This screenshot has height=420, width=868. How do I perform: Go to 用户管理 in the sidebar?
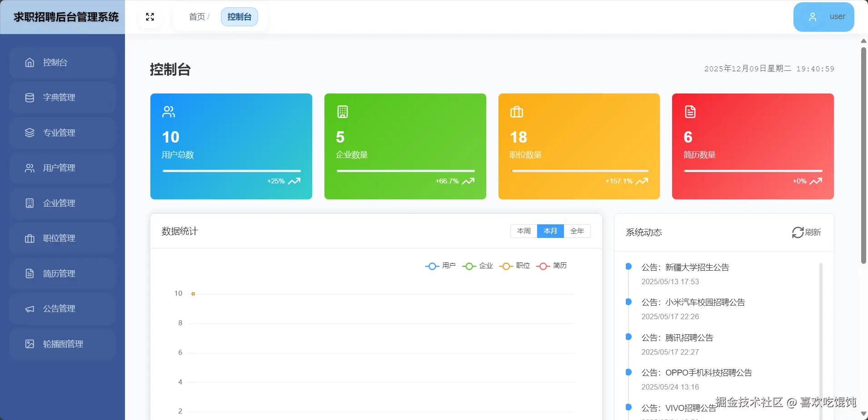62,168
